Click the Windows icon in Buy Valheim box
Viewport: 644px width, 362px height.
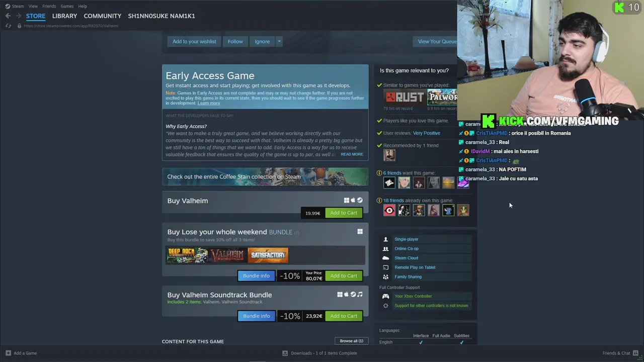(347, 200)
